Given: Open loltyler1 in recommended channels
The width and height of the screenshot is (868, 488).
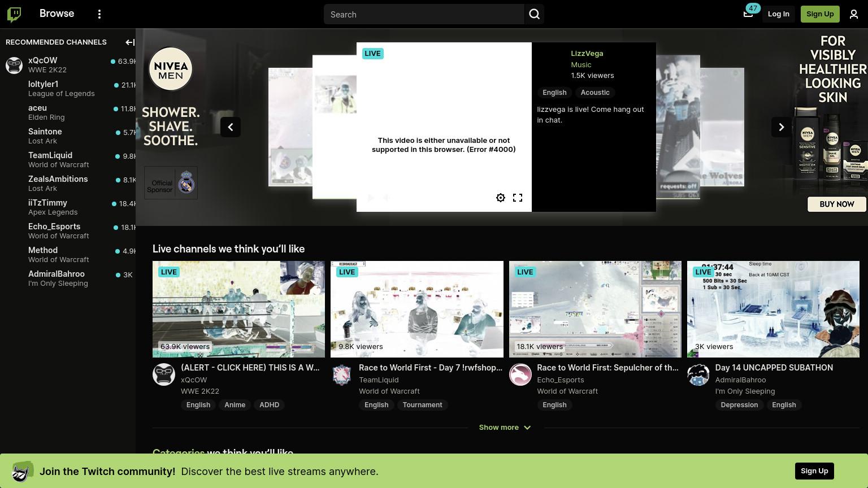Looking at the screenshot, I should tap(68, 89).
